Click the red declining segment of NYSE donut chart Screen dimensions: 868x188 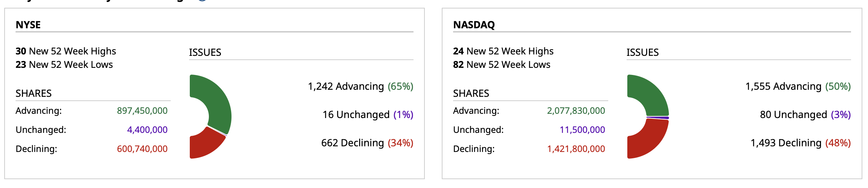coord(205,145)
